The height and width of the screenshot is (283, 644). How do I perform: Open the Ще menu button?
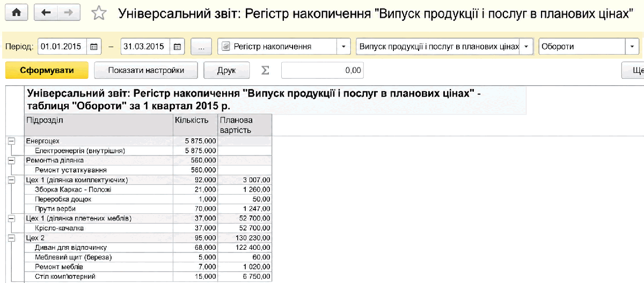(x=634, y=70)
